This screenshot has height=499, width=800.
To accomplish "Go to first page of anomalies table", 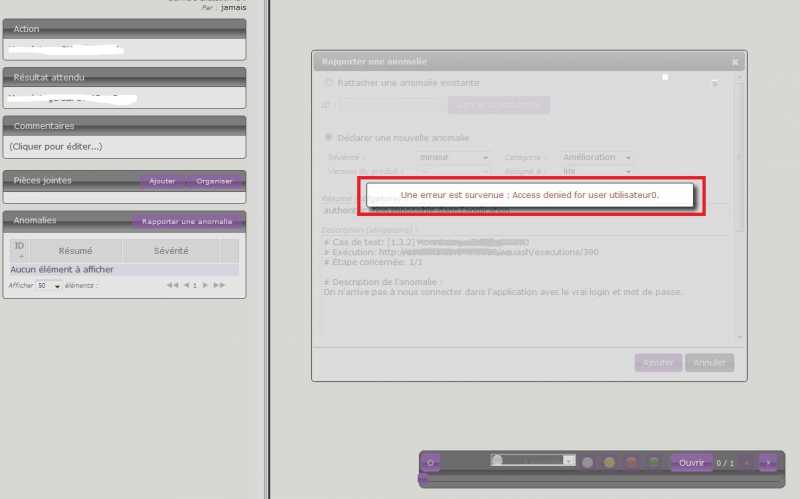I will coord(172,285).
